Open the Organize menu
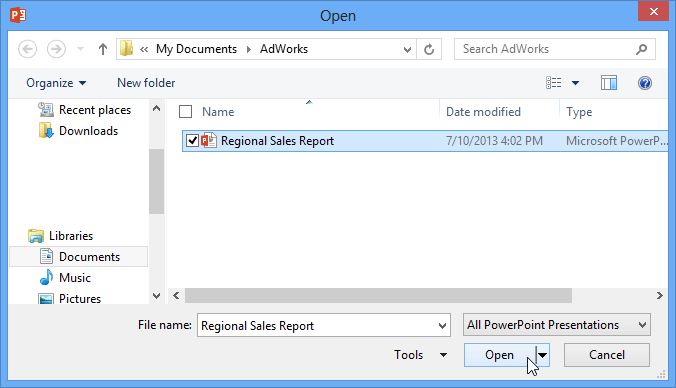Image resolution: width=676 pixels, height=388 pixels. [x=56, y=83]
